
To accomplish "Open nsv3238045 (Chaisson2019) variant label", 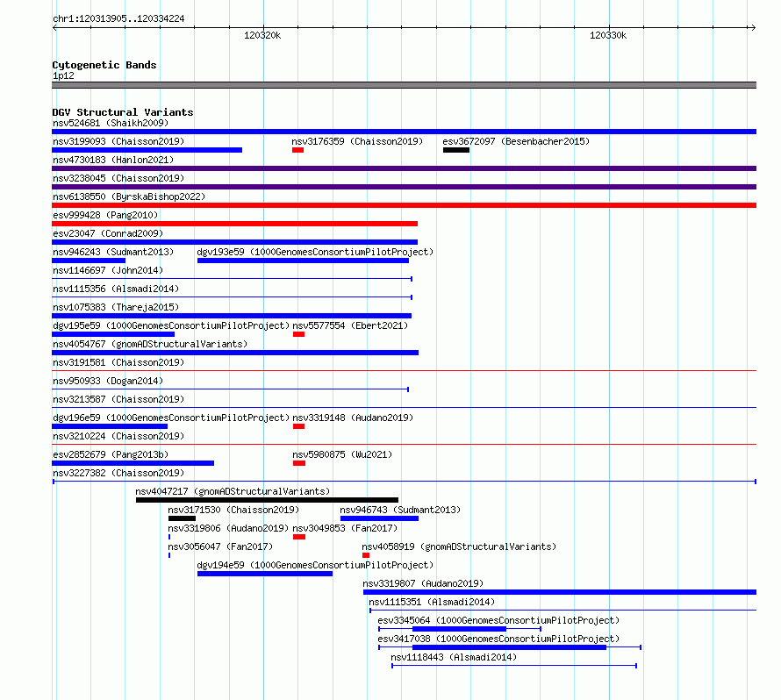I will click(118, 178).
